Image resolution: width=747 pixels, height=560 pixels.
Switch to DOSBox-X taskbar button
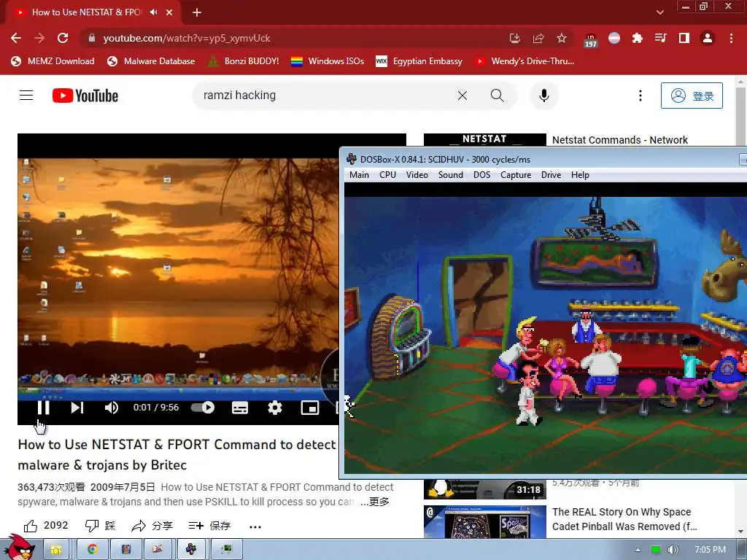point(191,550)
